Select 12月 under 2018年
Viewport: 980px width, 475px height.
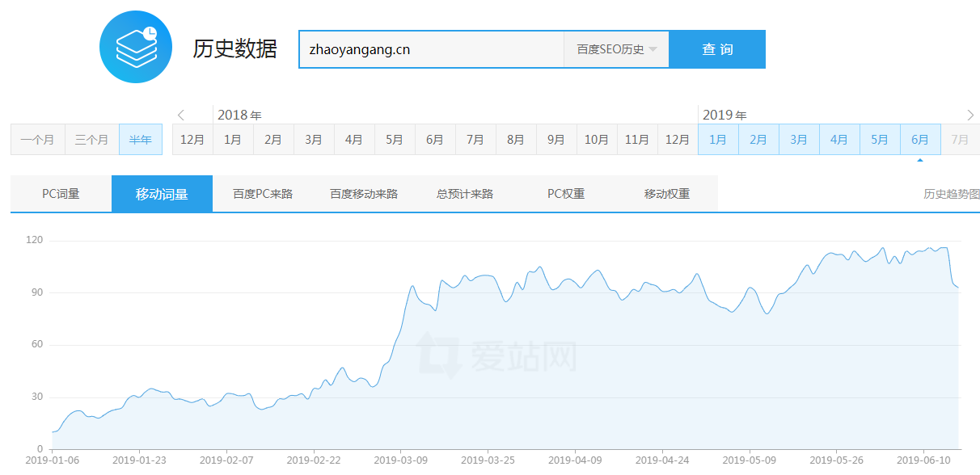pos(192,139)
